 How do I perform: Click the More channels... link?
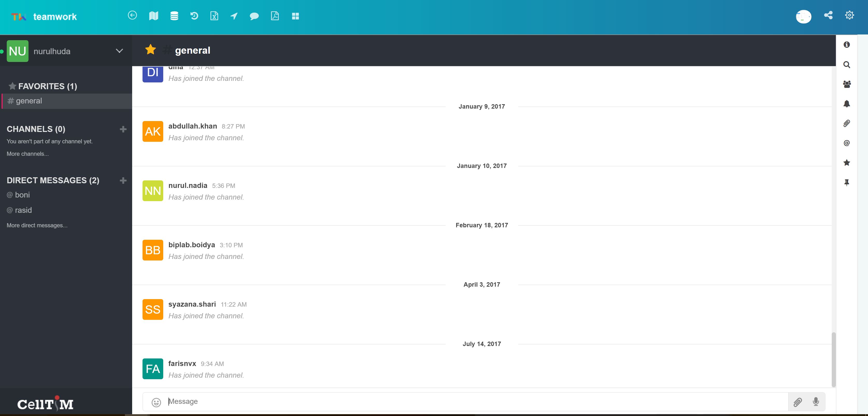click(x=28, y=154)
